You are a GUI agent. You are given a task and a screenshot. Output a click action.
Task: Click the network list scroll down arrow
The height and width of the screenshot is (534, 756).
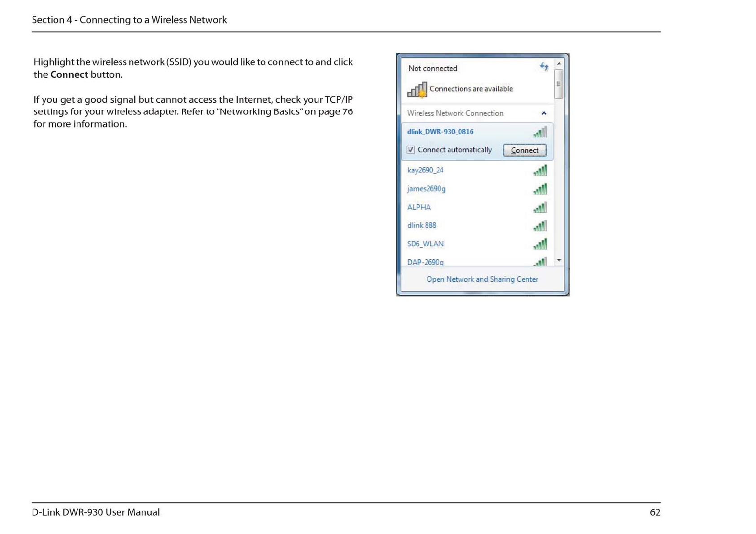[x=559, y=260]
